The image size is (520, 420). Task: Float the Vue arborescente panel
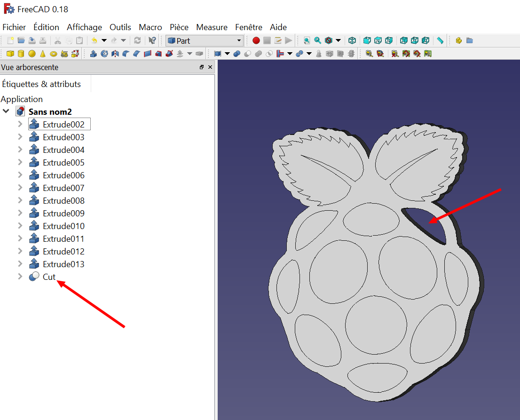click(201, 67)
